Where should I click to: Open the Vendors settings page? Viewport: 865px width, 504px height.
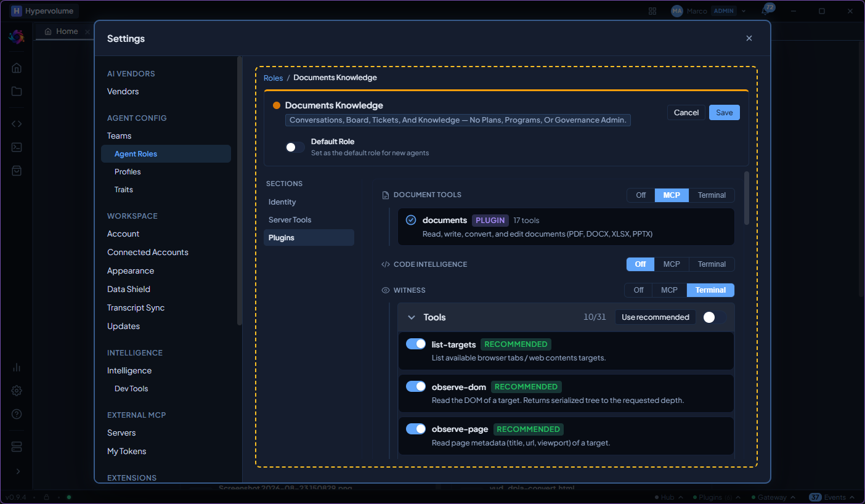123,91
